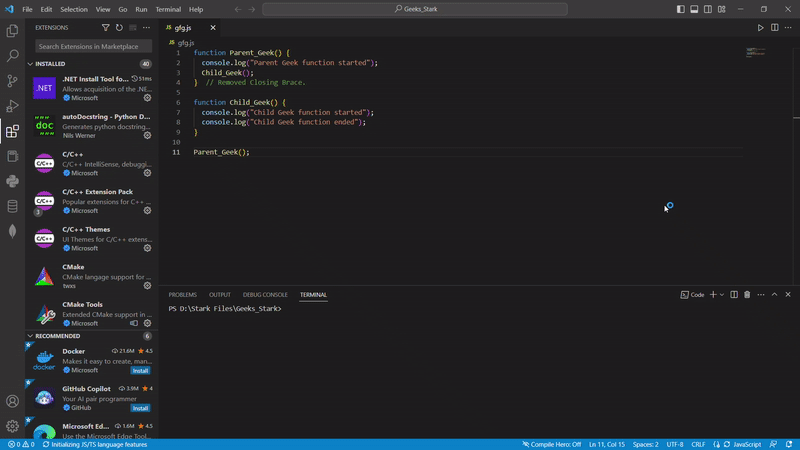Open the Search view in activity bar

[x=12, y=56]
